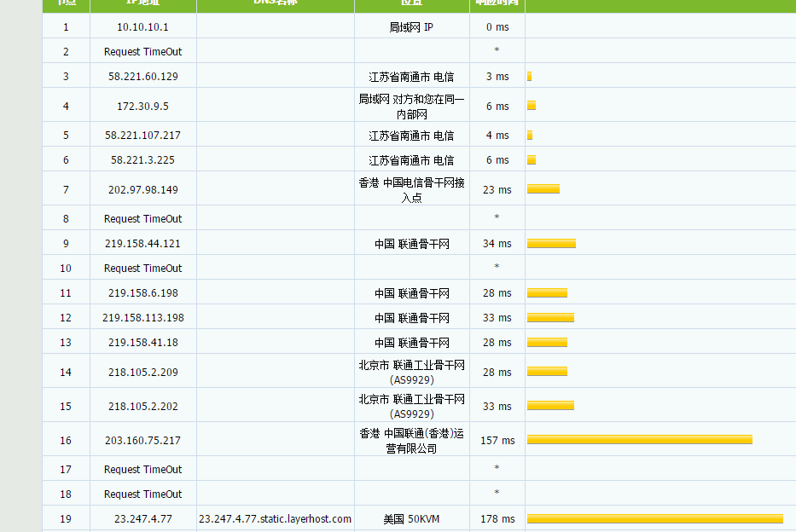The width and height of the screenshot is (796, 532).
Task: Select the 局域网 IP location in hop 1
Action: pyautogui.click(x=411, y=27)
